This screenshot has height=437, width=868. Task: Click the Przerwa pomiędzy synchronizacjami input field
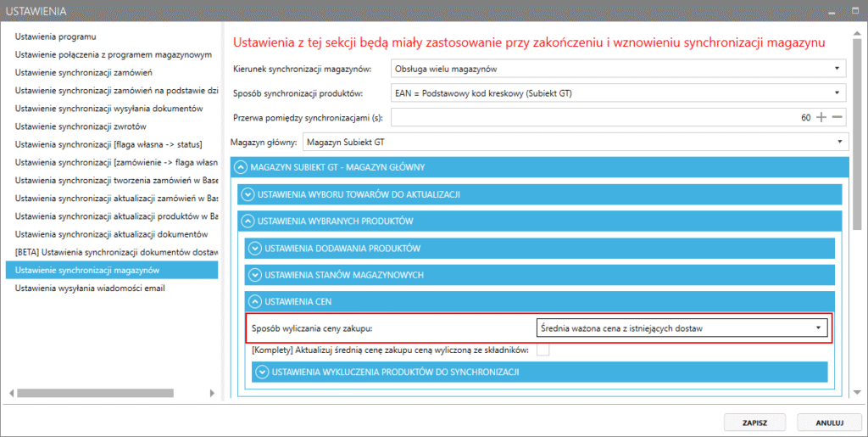[x=618, y=117]
